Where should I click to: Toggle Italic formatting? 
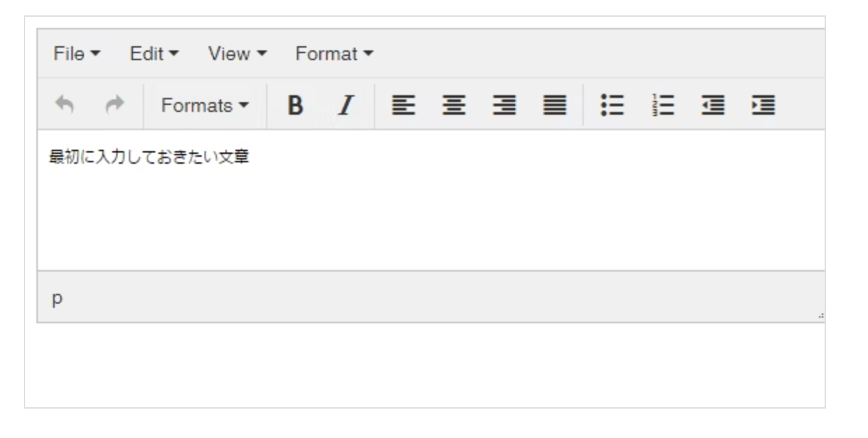(x=344, y=106)
